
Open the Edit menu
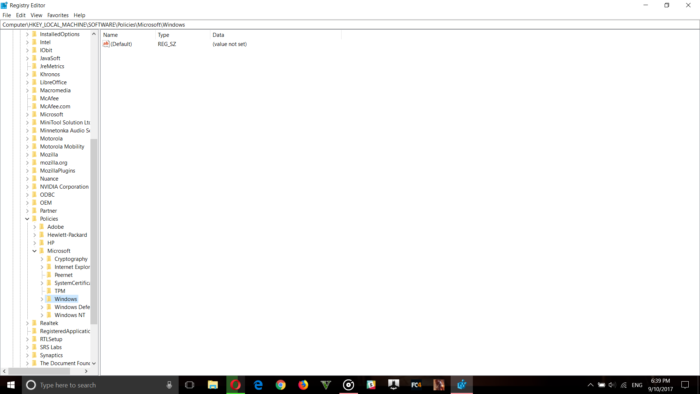click(21, 15)
